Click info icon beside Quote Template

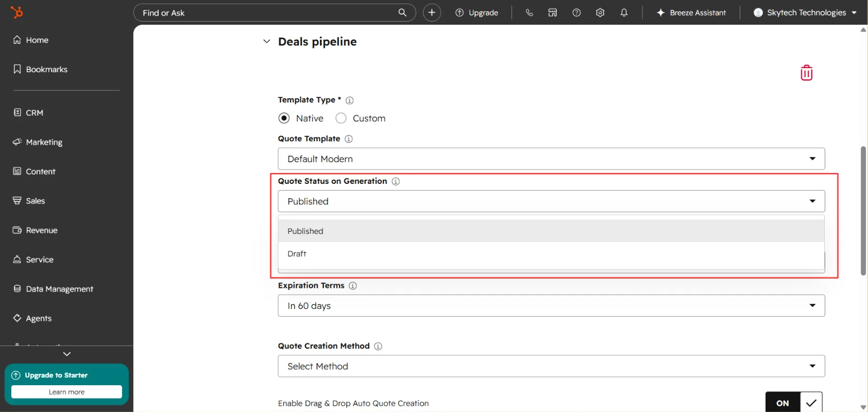click(349, 139)
